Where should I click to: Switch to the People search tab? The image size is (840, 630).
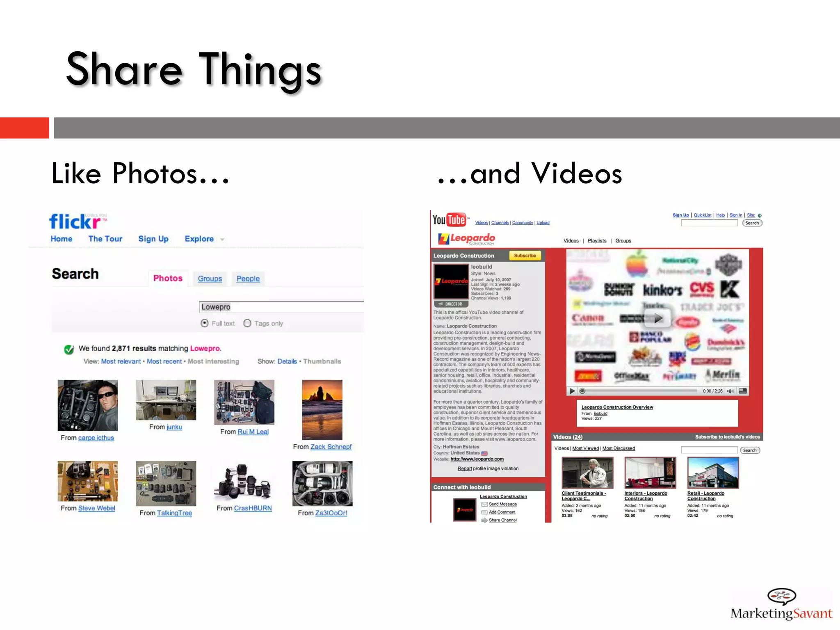248,278
